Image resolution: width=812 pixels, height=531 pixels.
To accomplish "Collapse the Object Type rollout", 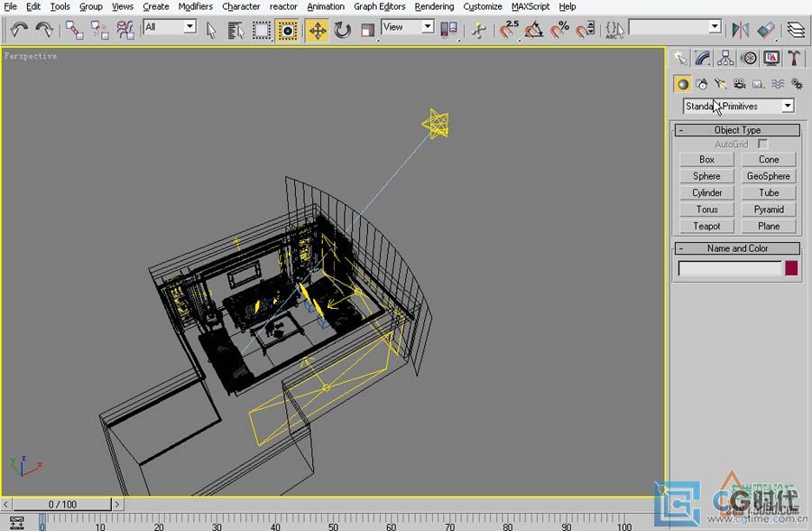I will [737, 130].
